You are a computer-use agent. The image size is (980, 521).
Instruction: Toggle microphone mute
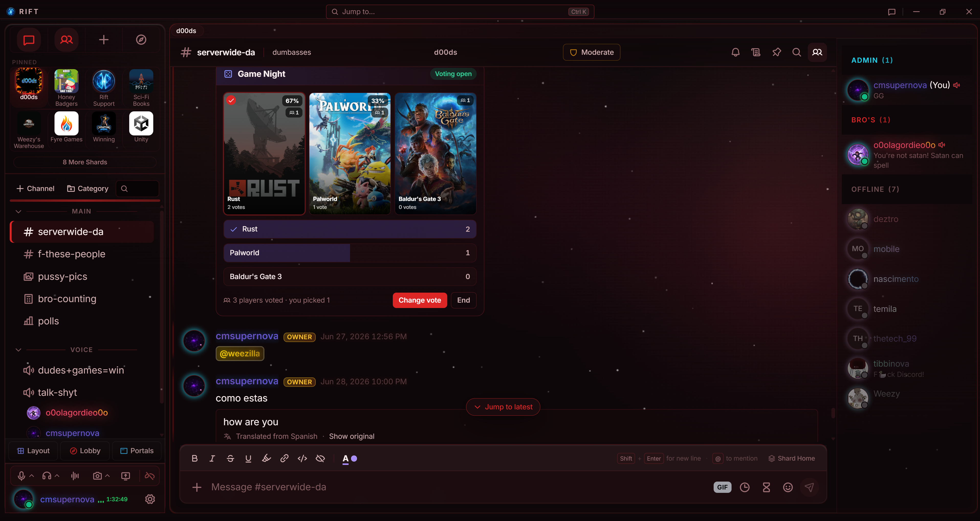click(x=21, y=476)
